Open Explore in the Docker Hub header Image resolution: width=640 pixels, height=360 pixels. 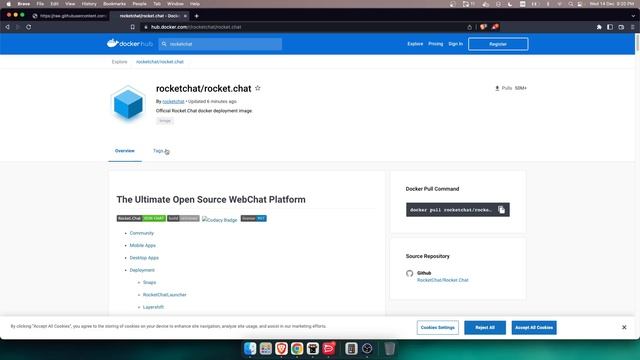[x=415, y=44]
